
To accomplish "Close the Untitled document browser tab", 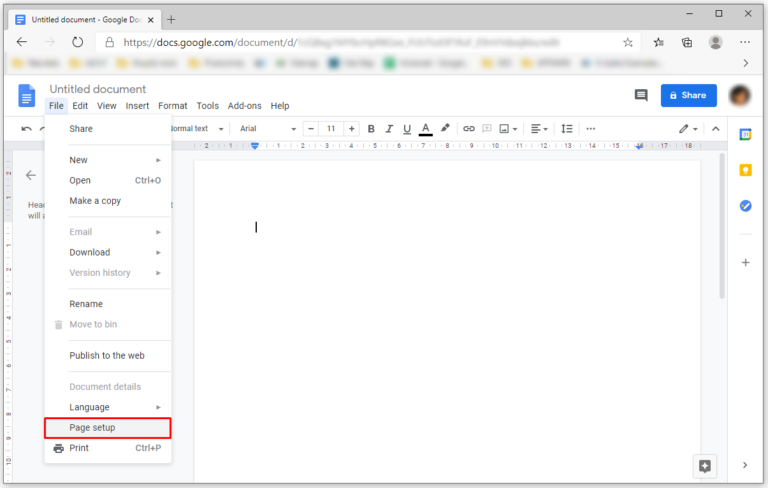I will tap(150, 20).
